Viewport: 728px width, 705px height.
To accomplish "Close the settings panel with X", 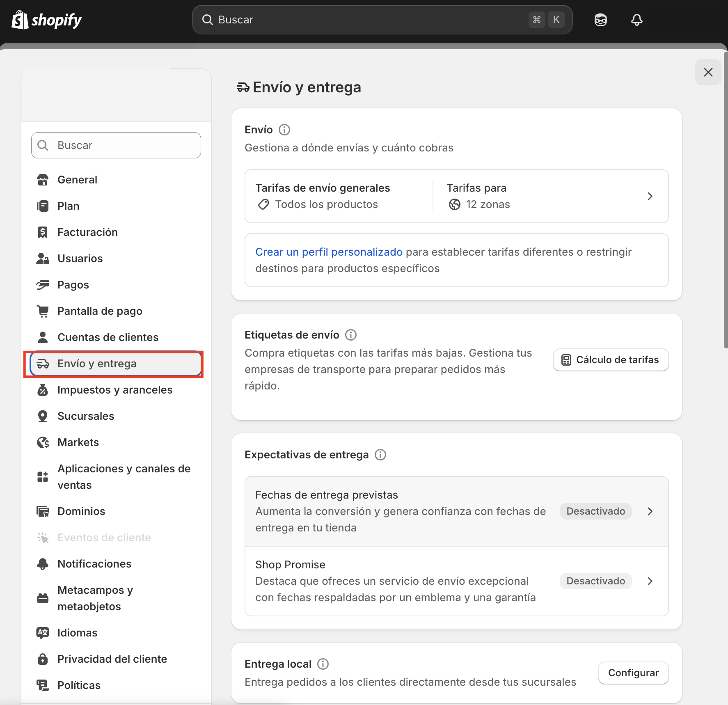I will (x=708, y=72).
